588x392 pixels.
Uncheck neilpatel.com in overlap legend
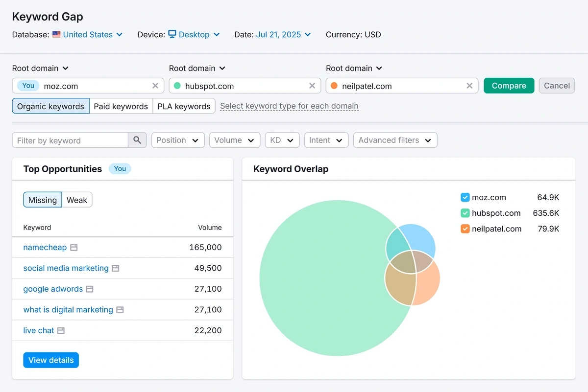465,229
